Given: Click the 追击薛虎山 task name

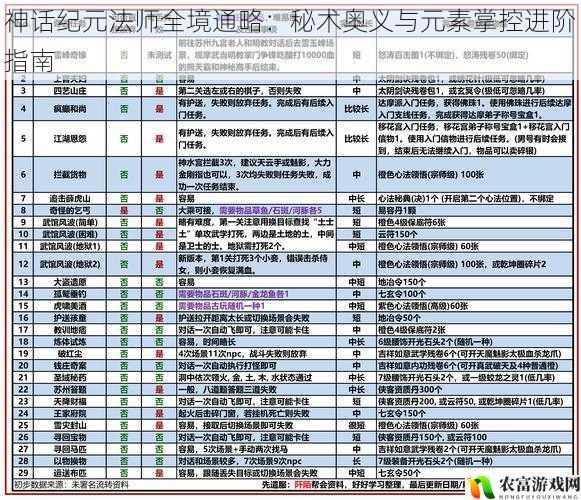Looking at the screenshot, I should 70,199.
